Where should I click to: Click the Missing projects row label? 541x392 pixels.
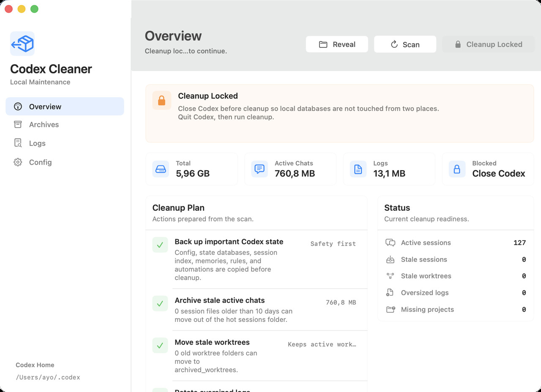427,309
